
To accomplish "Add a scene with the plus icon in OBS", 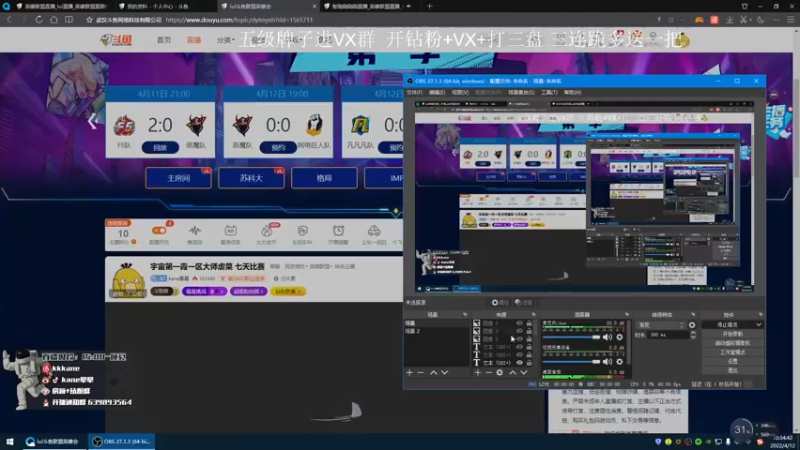I will pyautogui.click(x=409, y=372).
